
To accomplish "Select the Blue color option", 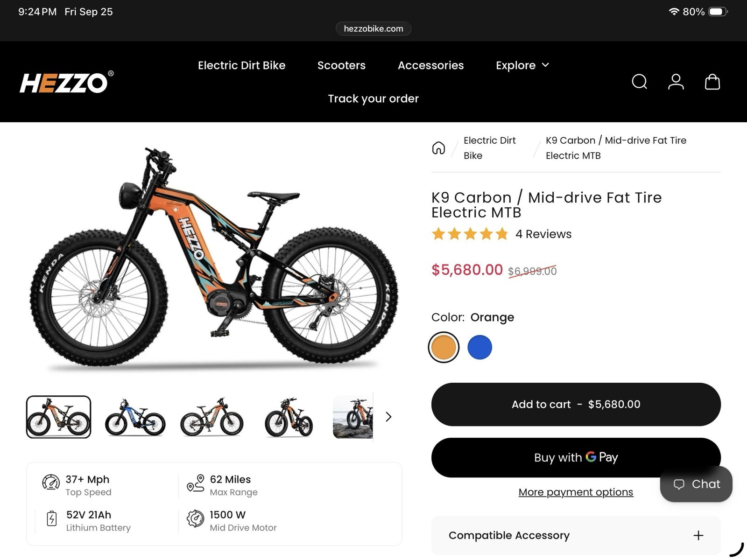I will pyautogui.click(x=479, y=347).
